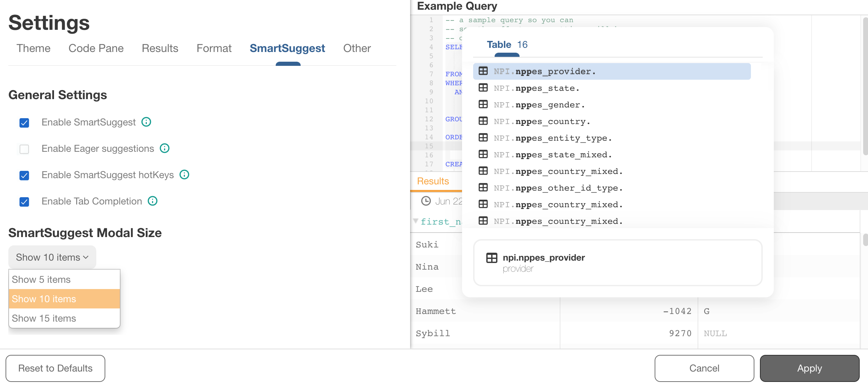
Task: Open the orange Results pane tab
Action: (433, 181)
